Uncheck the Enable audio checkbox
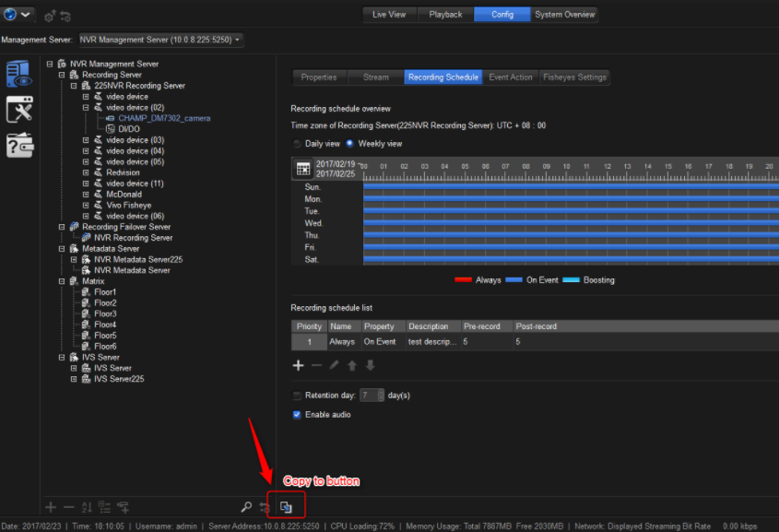Viewport: 779px width, 532px height. tap(297, 415)
